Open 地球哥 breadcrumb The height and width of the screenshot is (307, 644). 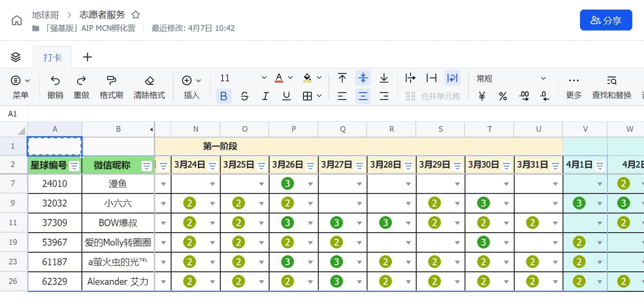(x=45, y=15)
